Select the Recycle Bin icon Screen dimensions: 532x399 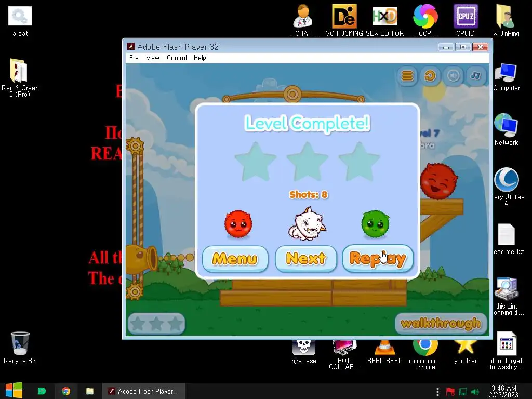point(20,348)
